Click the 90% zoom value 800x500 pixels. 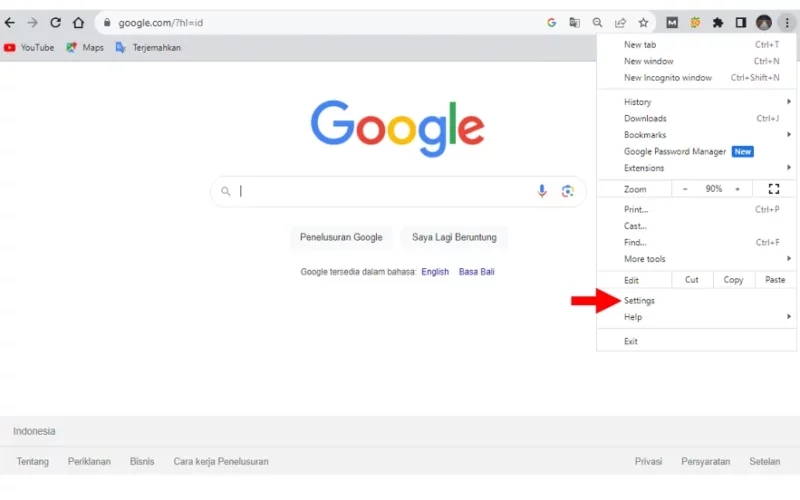(x=713, y=189)
